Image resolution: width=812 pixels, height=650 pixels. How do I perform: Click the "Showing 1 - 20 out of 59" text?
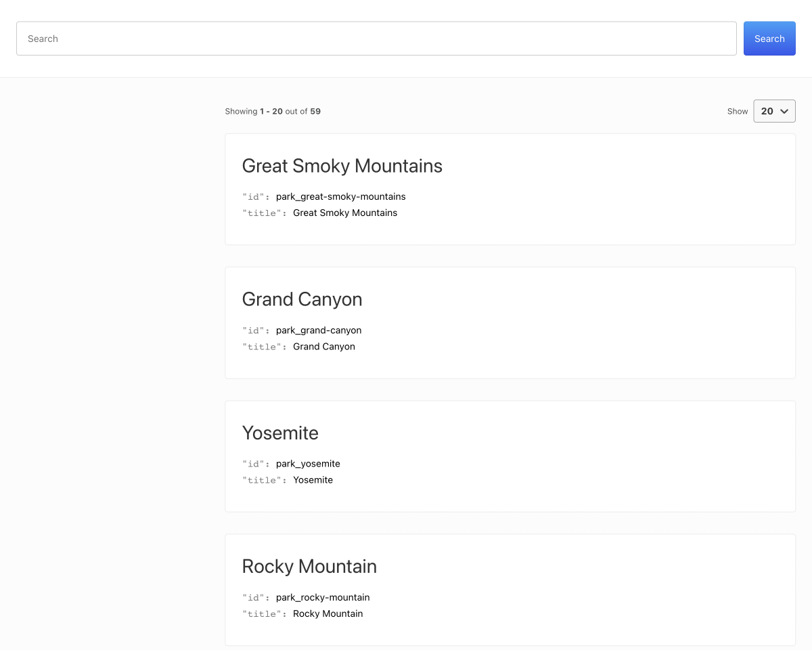click(273, 111)
